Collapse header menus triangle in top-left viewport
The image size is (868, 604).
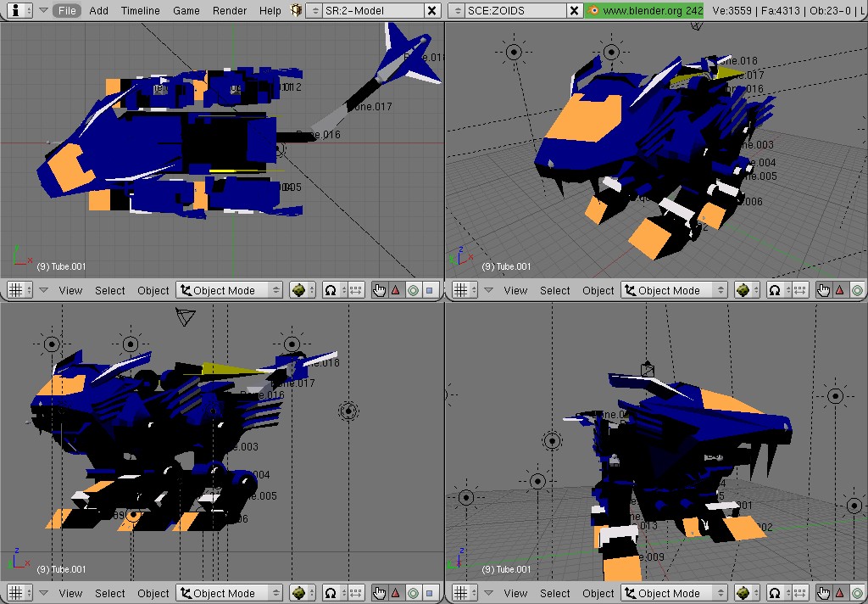pos(44,290)
